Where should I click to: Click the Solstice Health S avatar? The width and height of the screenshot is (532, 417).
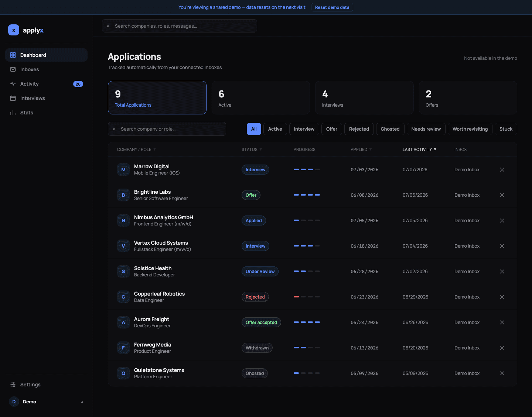(123, 272)
